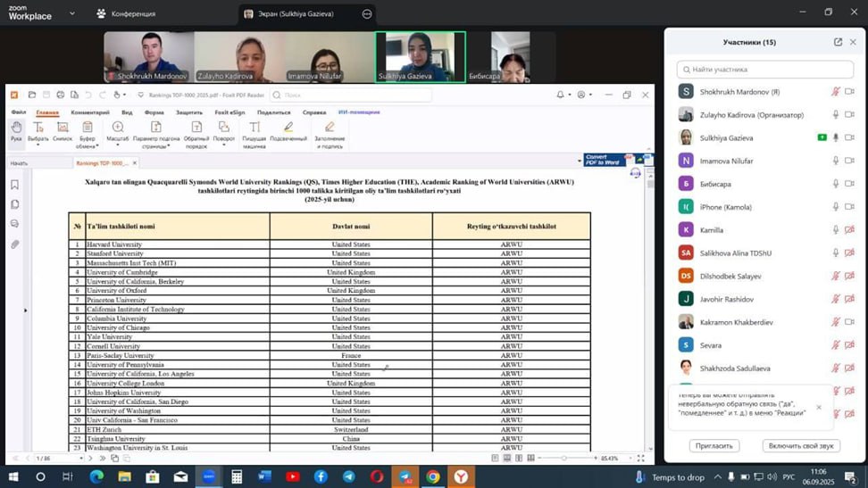Pop out the Участники participants panel

click(x=838, y=42)
